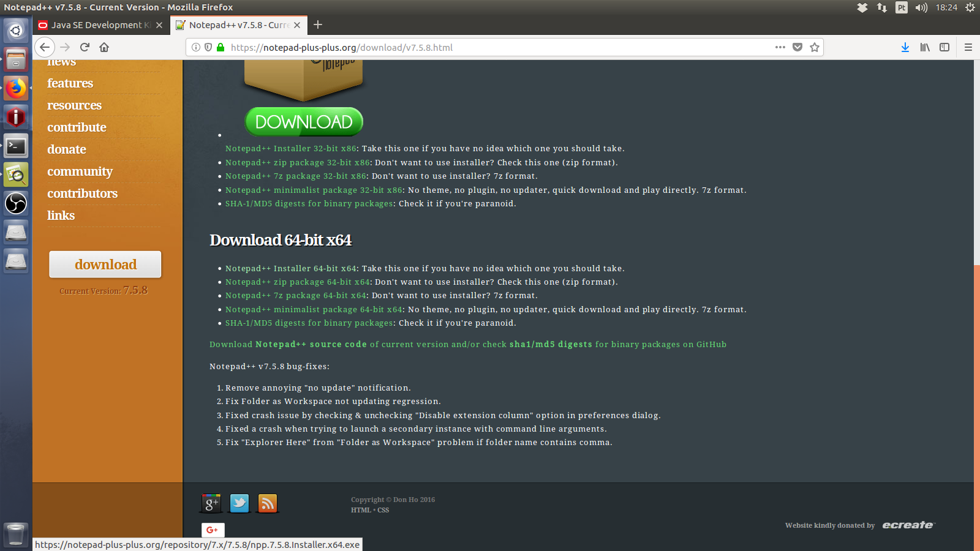Toggle the Firefox sidebar view icon
980x551 pixels.
[x=944, y=47]
